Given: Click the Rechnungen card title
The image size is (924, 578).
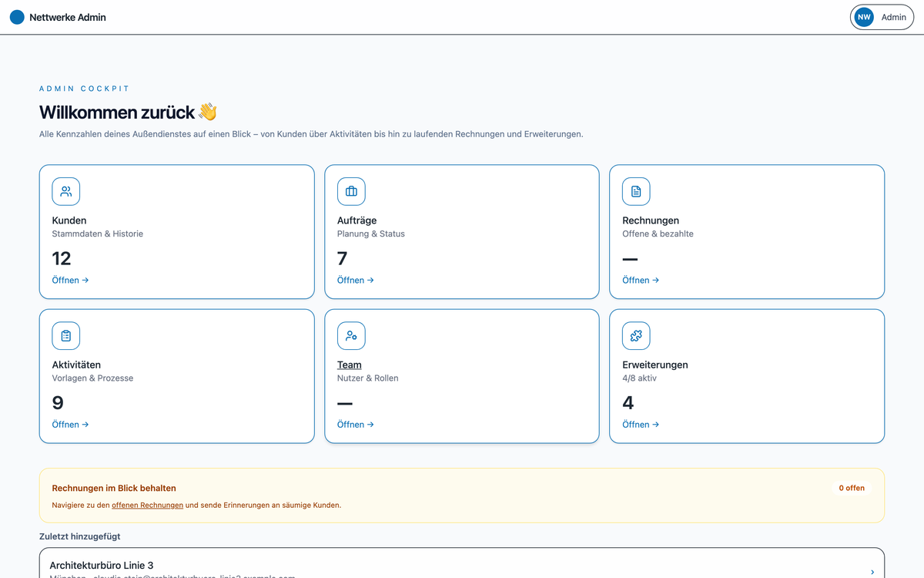Looking at the screenshot, I should 651,220.
